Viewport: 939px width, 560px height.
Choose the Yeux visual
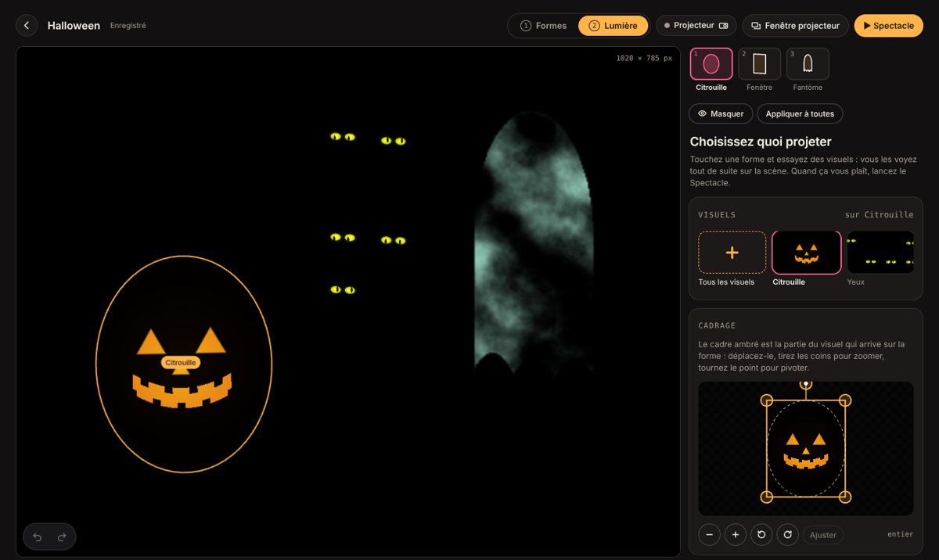(x=880, y=253)
